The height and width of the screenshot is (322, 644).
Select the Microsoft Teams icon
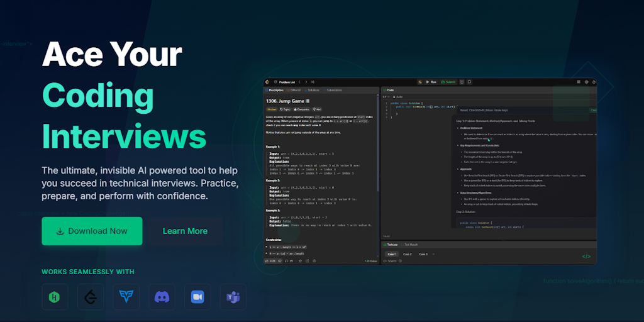point(233,297)
